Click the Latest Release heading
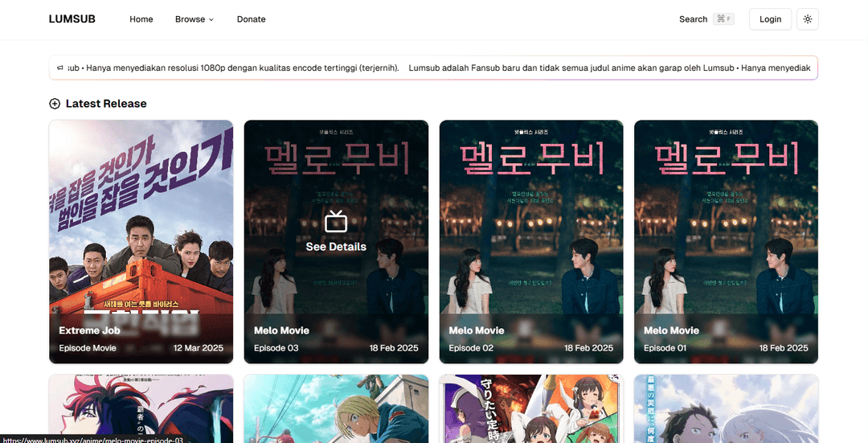The image size is (868, 443). (106, 104)
